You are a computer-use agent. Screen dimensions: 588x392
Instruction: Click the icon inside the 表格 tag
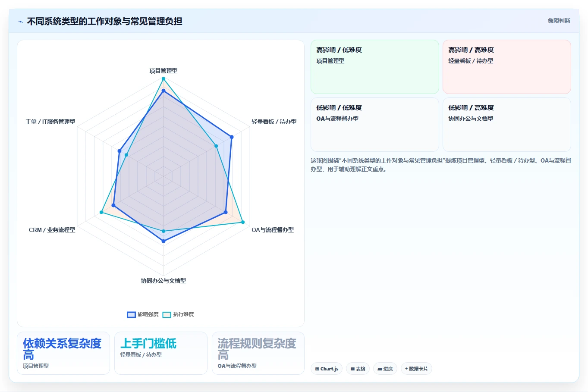352,369
